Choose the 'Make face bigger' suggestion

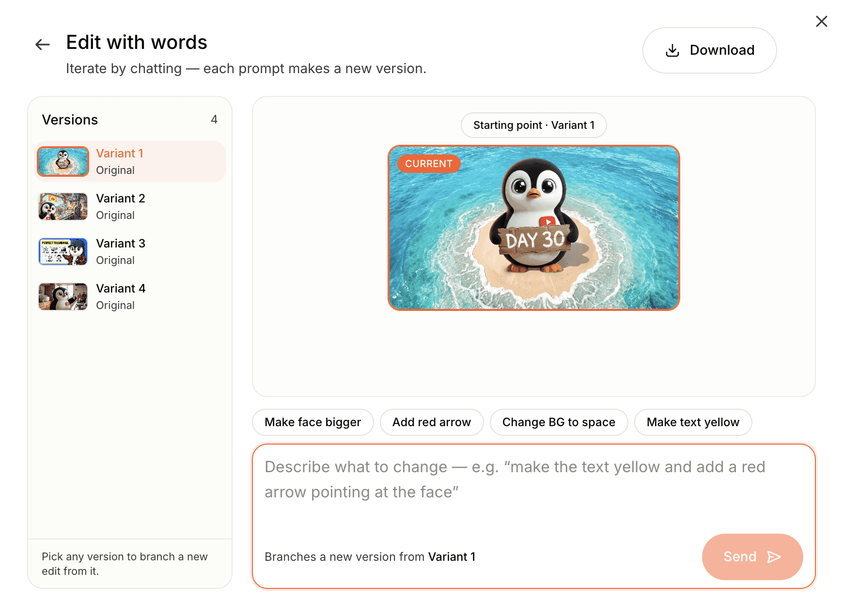313,422
